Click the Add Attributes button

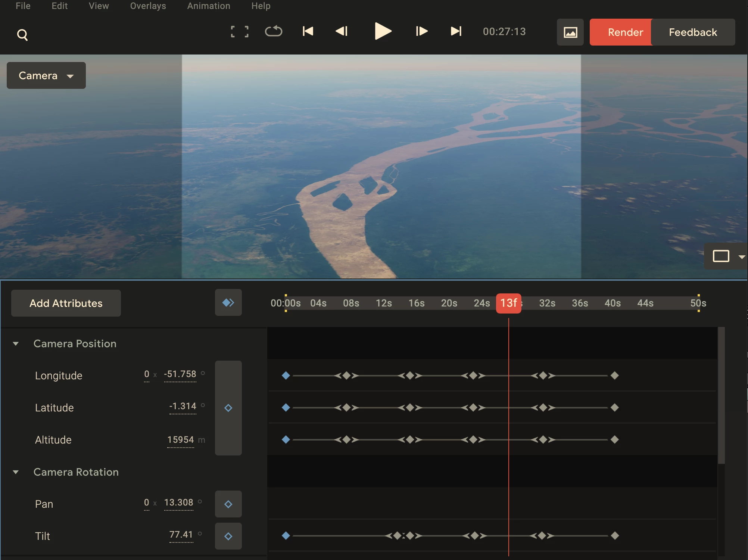[x=66, y=303]
